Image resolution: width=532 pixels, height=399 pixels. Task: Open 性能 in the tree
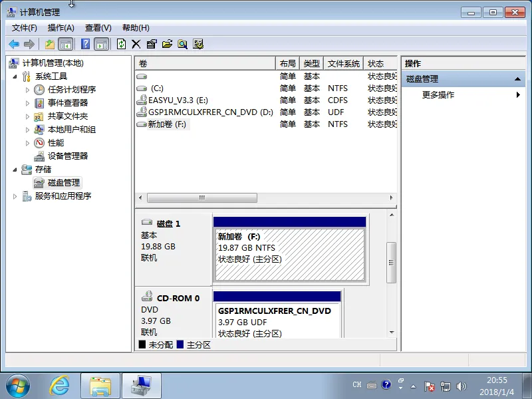(56, 143)
